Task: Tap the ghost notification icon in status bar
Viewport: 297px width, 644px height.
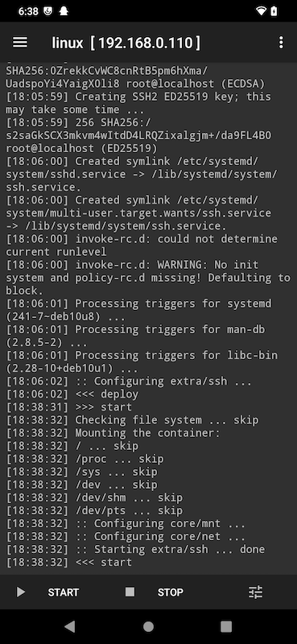Action: (64, 11)
